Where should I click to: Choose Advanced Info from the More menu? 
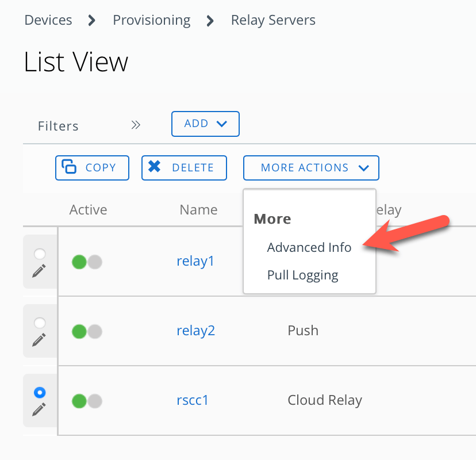[x=309, y=247]
